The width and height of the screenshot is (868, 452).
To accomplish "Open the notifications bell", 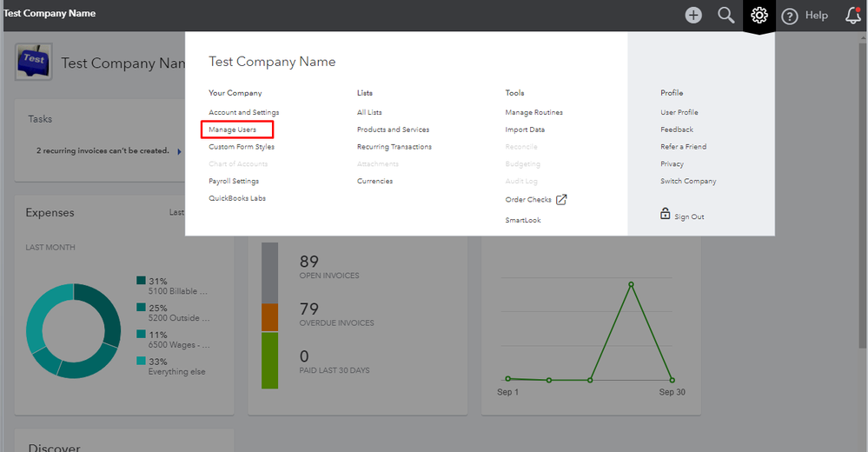I will tap(853, 15).
